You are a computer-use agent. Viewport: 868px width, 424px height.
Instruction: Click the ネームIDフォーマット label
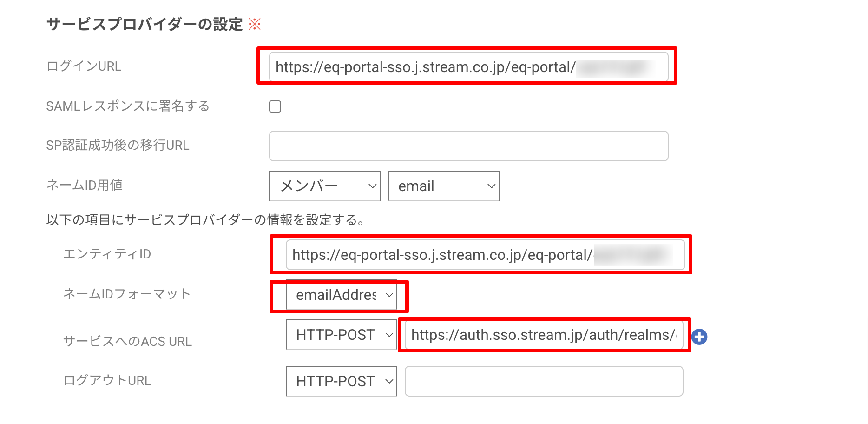127,294
